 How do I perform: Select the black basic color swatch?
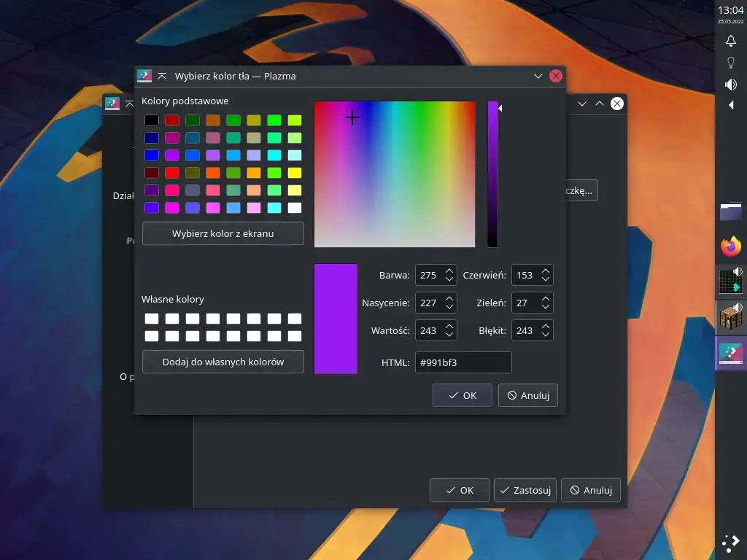click(152, 120)
